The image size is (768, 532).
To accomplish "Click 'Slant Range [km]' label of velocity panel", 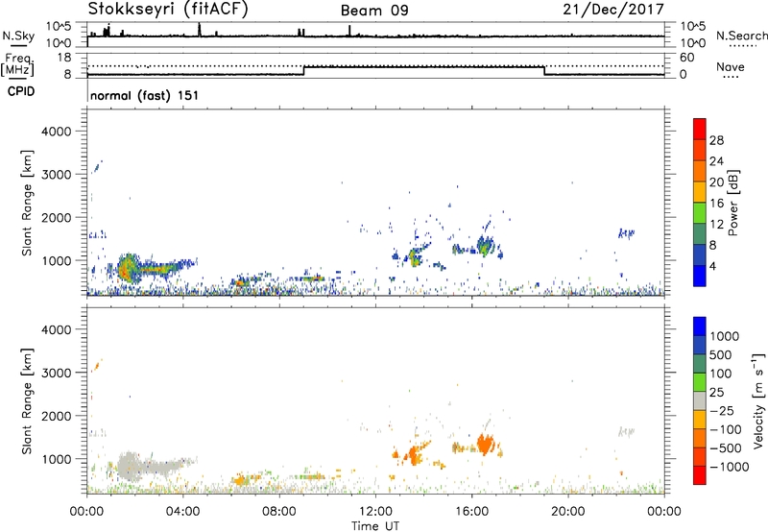I will coord(27,401).
